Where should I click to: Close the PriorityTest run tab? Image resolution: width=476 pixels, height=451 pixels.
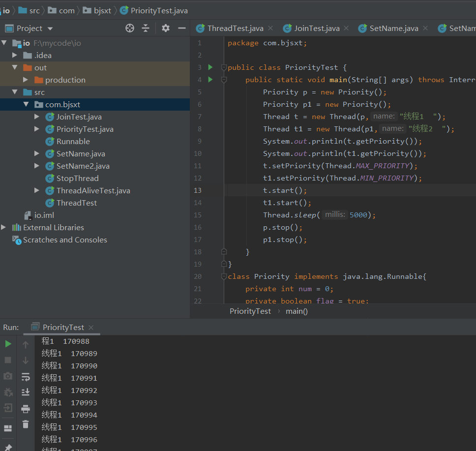(x=91, y=328)
